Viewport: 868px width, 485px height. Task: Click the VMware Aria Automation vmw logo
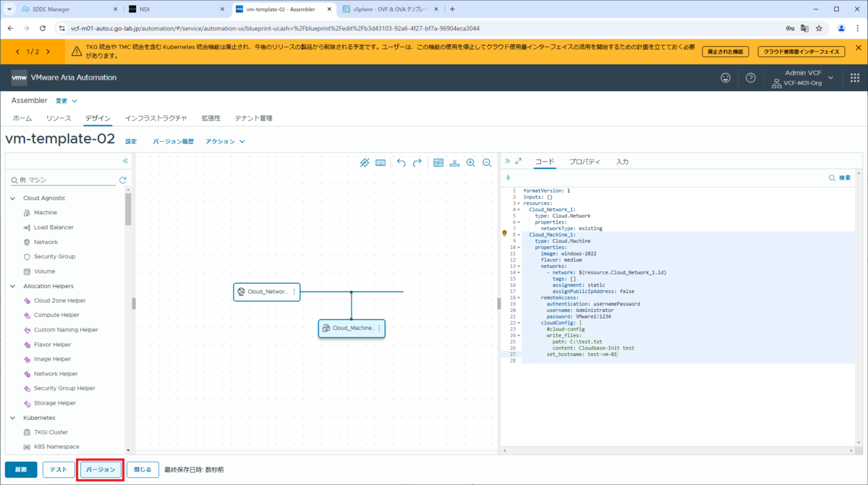(x=19, y=77)
